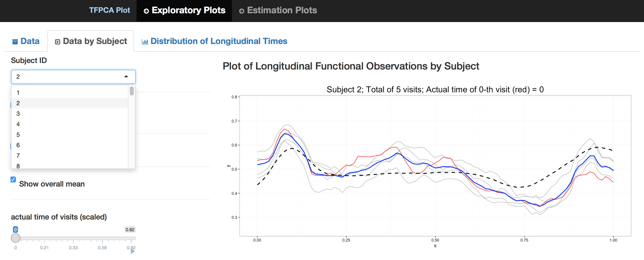Choose subject 1 from the dropdown list
Screen dimensions: 644x260
18,93
